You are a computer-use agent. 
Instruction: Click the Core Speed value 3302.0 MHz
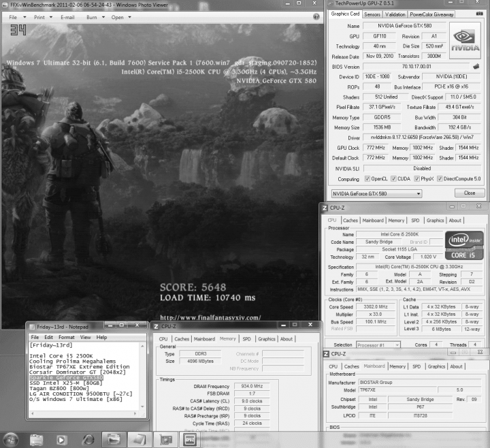(x=375, y=306)
